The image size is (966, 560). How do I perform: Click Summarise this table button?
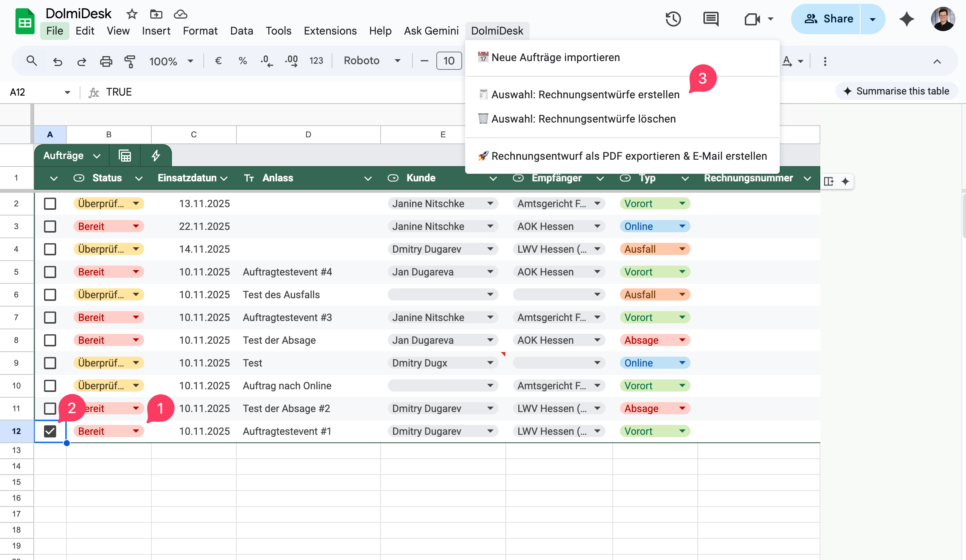click(896, 91)
